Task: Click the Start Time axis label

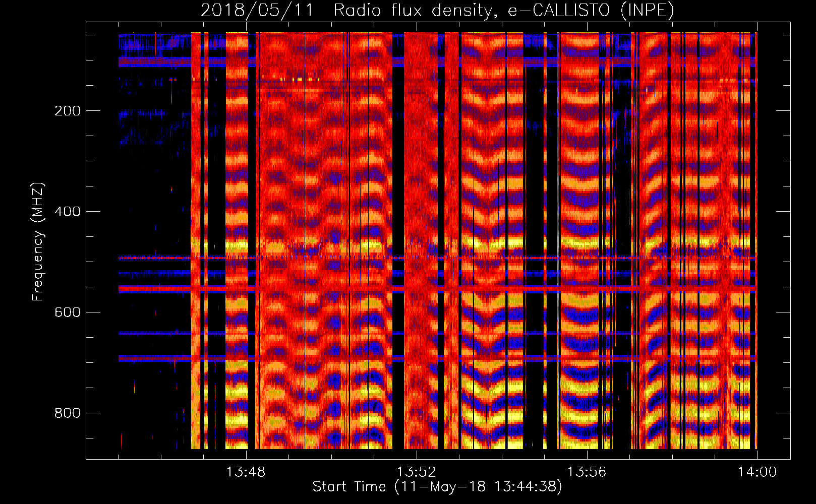Action: click(437, 487)
